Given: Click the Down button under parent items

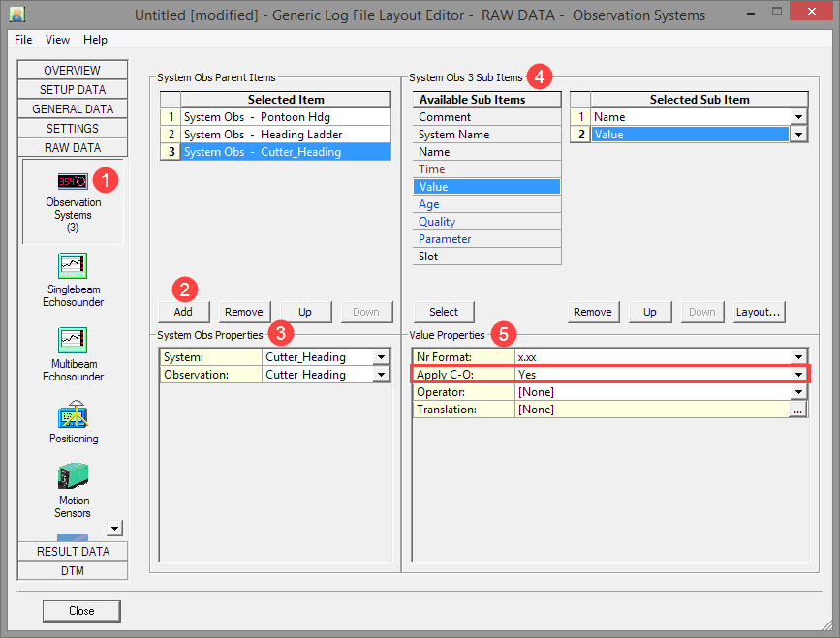Looking at the screenshot, I should 366,312.
